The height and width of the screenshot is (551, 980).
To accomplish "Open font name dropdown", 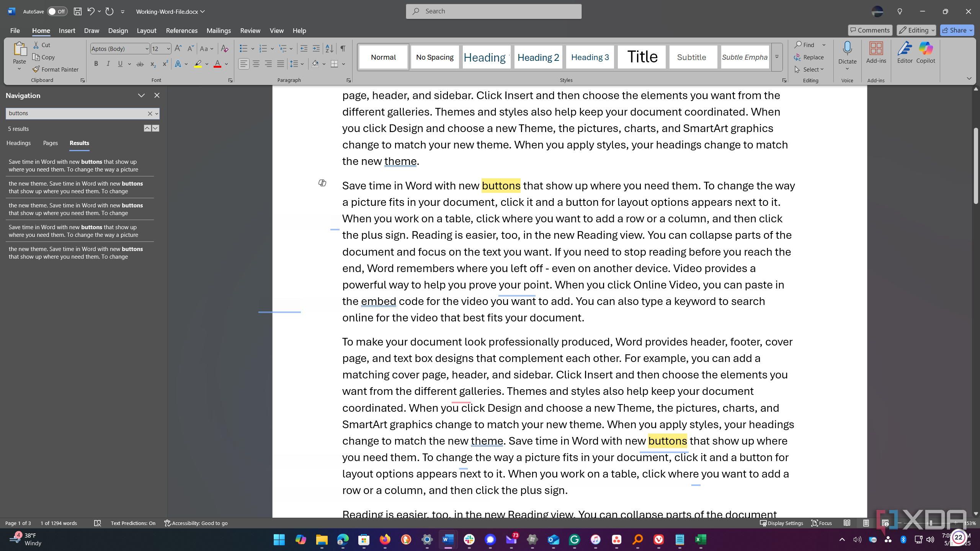I will coord(147,49).
